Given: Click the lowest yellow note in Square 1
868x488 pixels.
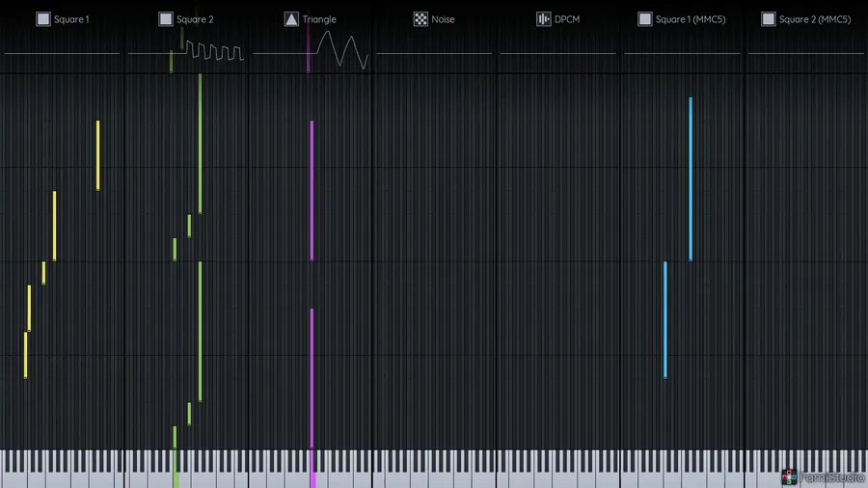Looking at the screenshot, I should [x=25, y=355].
